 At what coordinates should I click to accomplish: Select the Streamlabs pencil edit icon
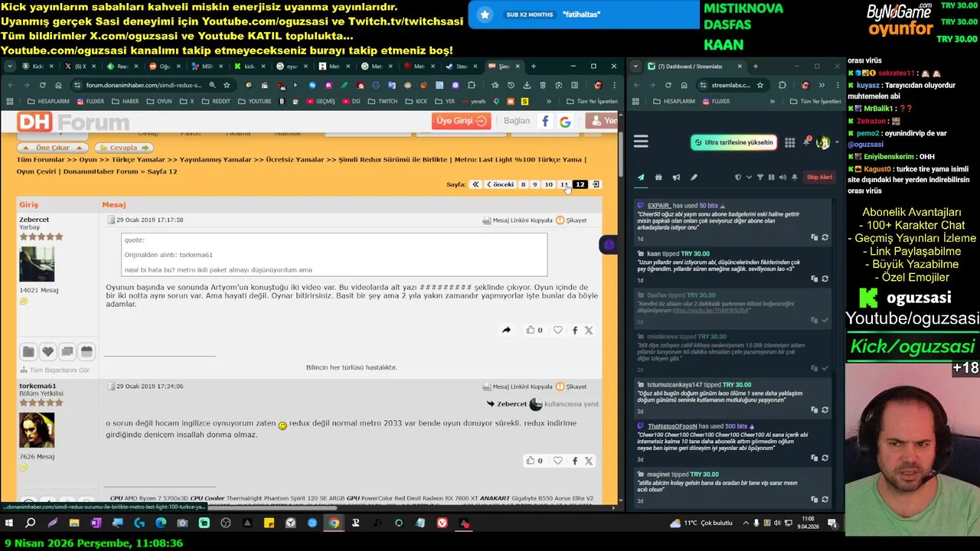coord(694,178)
